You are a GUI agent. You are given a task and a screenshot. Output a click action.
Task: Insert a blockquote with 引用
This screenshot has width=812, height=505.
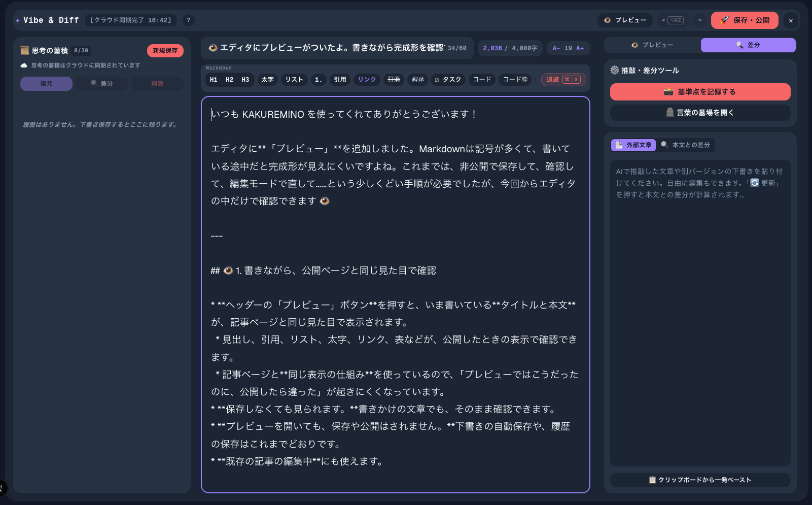click(x=340, y=80)
